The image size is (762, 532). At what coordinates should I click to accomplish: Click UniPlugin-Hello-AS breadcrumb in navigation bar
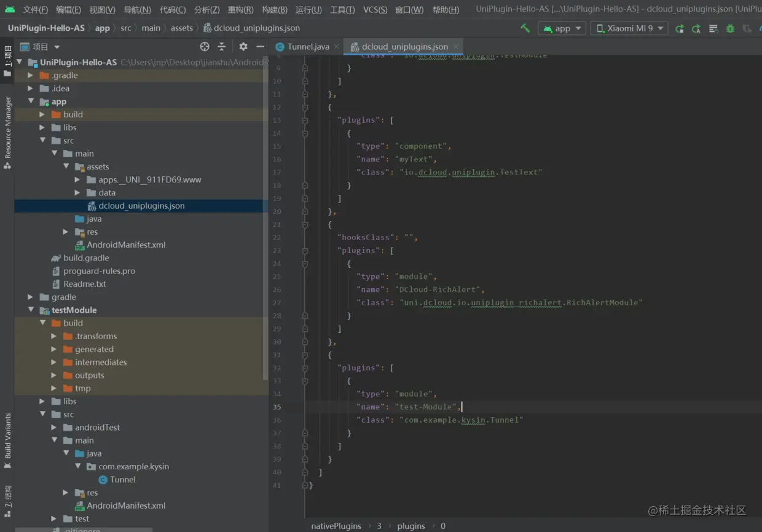click(46, 28)
